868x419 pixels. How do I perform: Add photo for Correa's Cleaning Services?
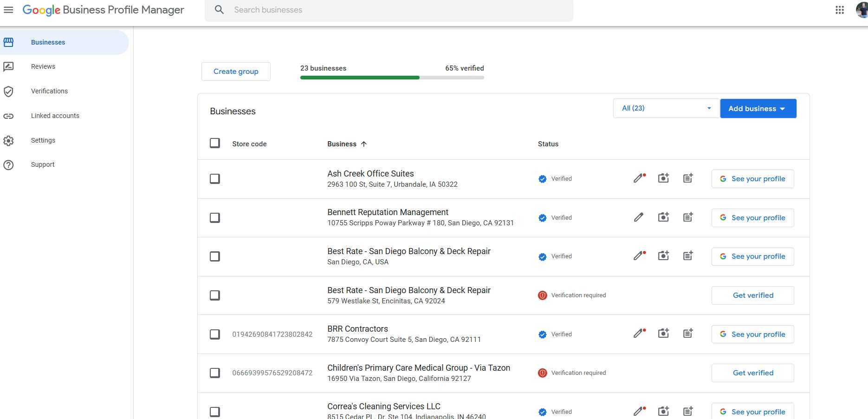663,411
